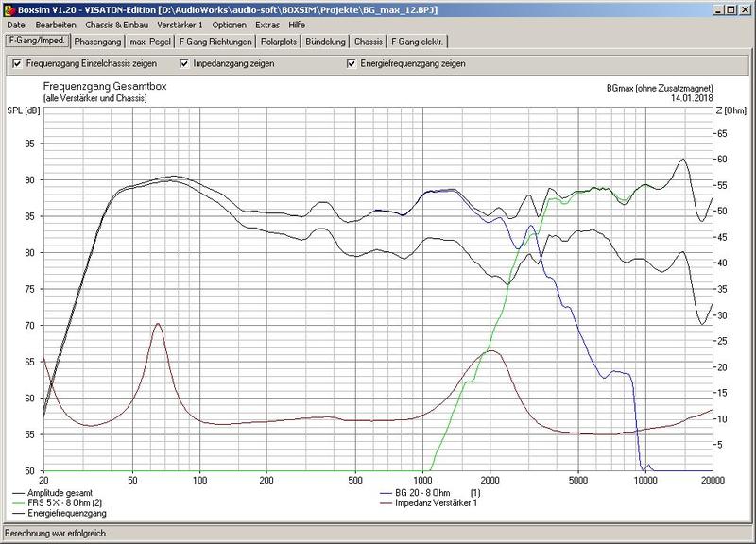
Task: Click the 95 dB SPL axis value
Action: (29, 144)
